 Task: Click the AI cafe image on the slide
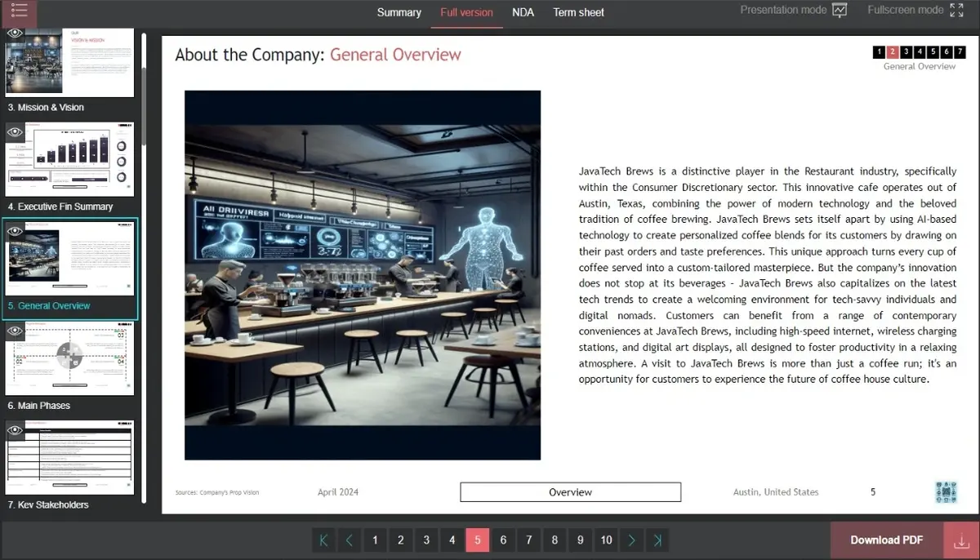point(363,275)
